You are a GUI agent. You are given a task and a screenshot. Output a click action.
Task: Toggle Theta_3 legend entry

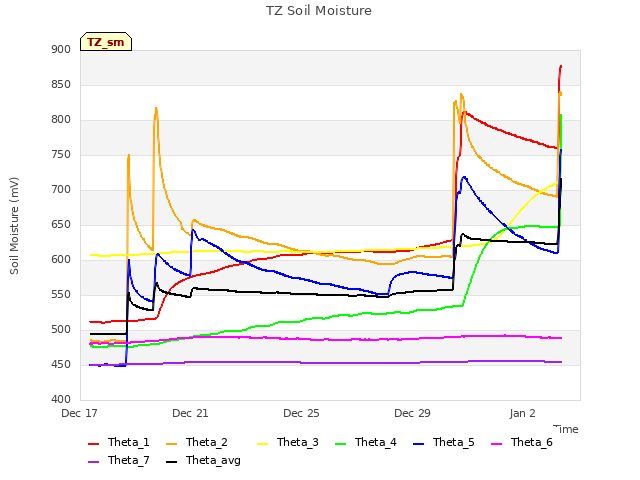(288, 442)
